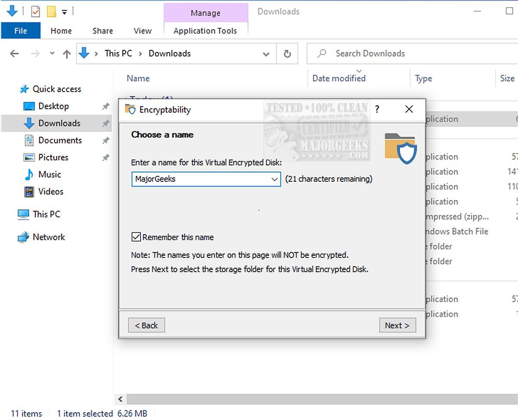Viewport: 518px width, 420px height.
Task: Click the Videos filmstrip icon in sidebar
Action: (29, 192)
